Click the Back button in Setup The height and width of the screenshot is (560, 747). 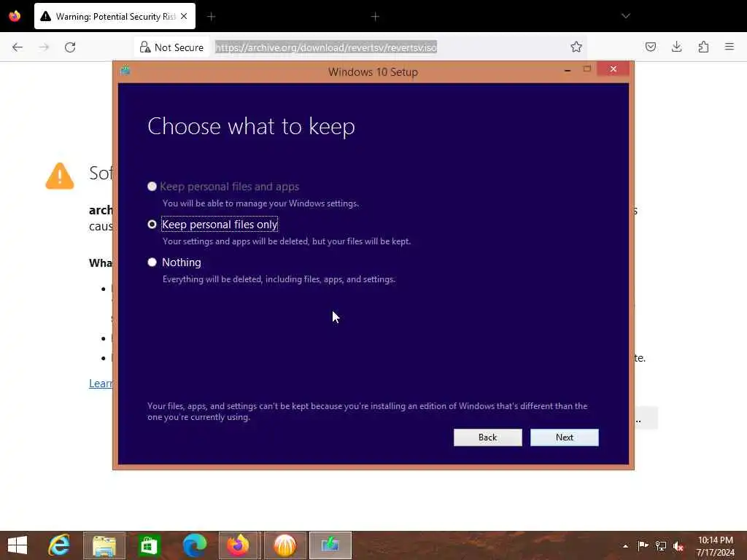tap(487, 437)
